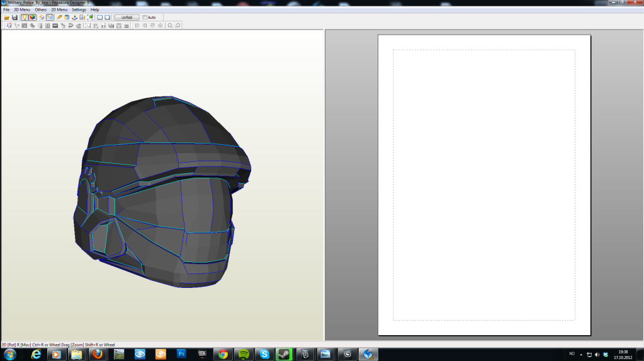Open Steam from the taskbar
Image resolution: width=644 pixels, height=361 pixels.
click(x=284, y=354)
